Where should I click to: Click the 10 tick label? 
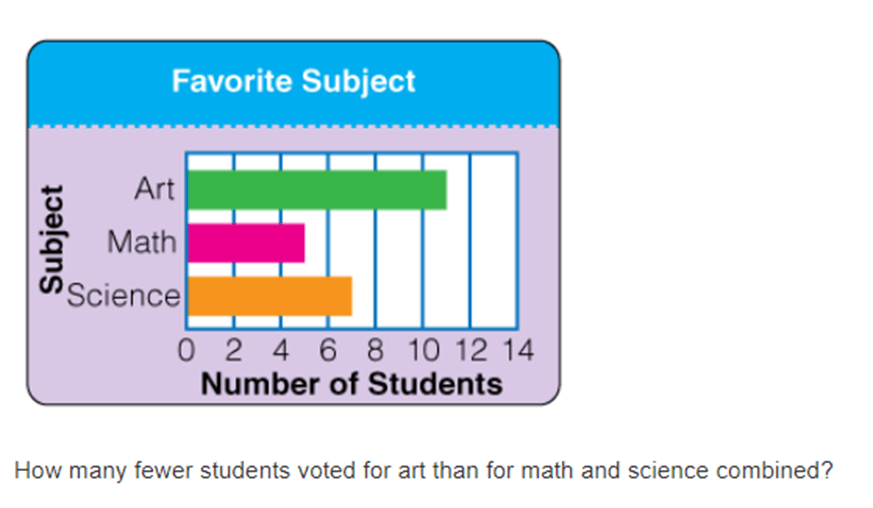[424, 351]
